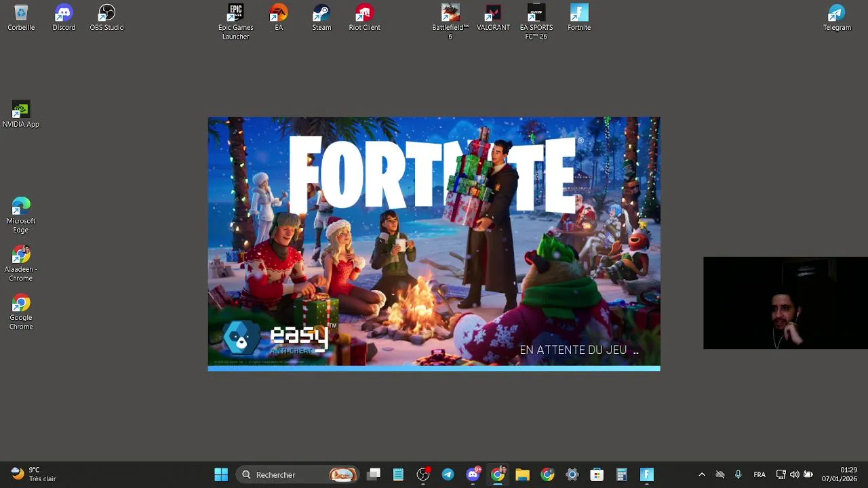Click the microphone tray icon
This screenshot has height=488, width=868.
tap(738, 474)
